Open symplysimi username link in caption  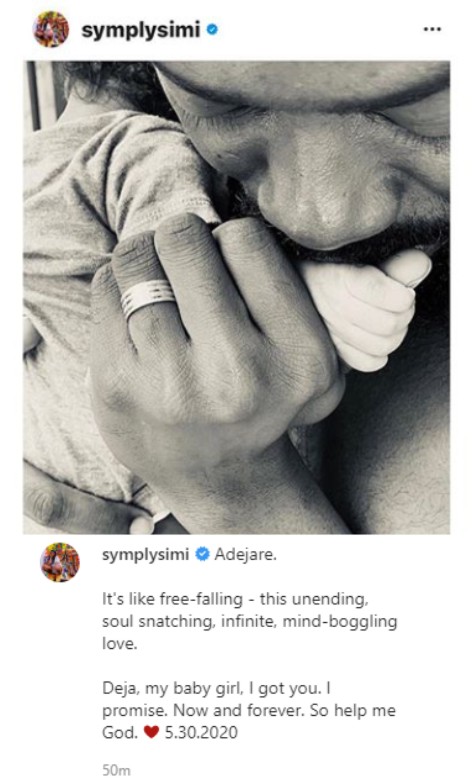point(145,555)
